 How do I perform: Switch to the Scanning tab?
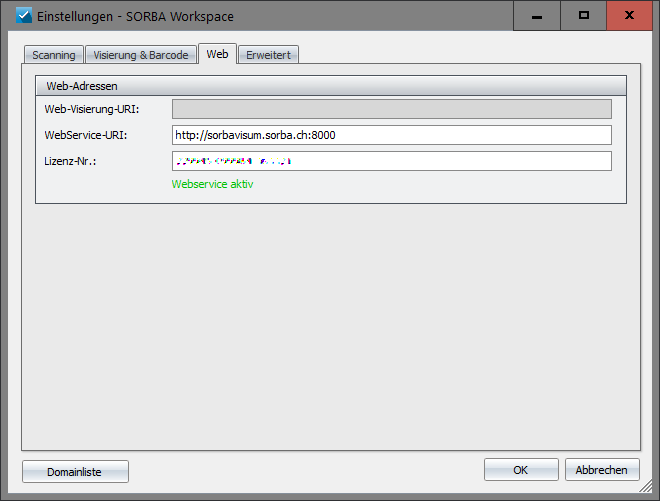click(54, 55)
